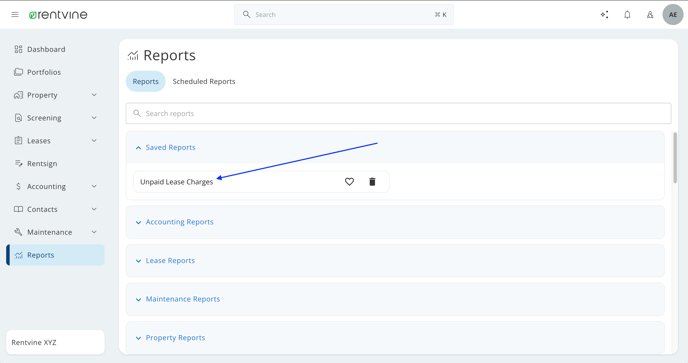
Task: Click the Rentvine logo
Action: coord(58,14)
